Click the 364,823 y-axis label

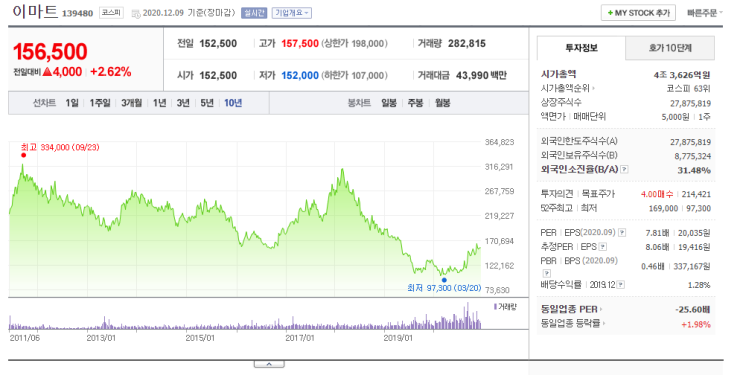[x=499, y=142]
